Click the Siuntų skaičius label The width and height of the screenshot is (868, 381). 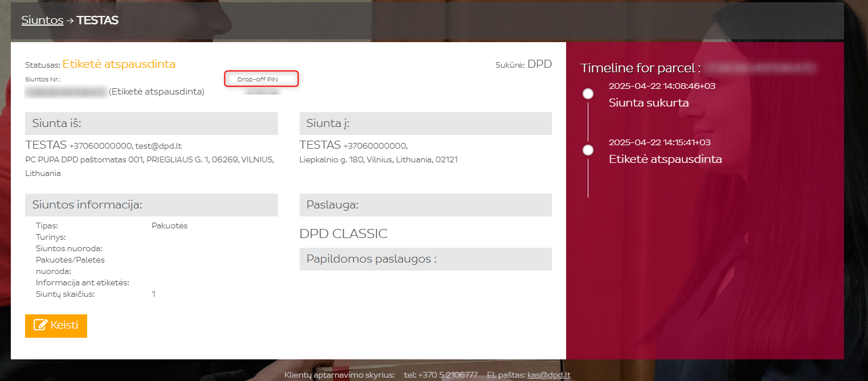point(65,294)
